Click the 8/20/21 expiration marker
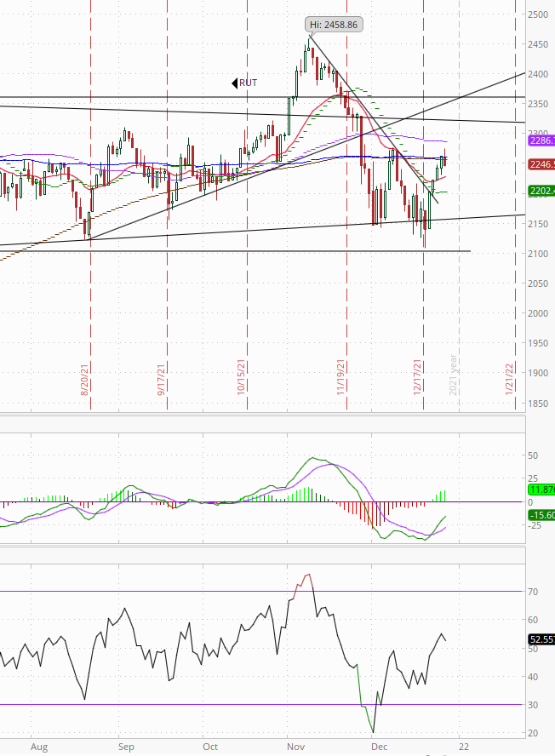555x756 pixels. coord(84,380)
